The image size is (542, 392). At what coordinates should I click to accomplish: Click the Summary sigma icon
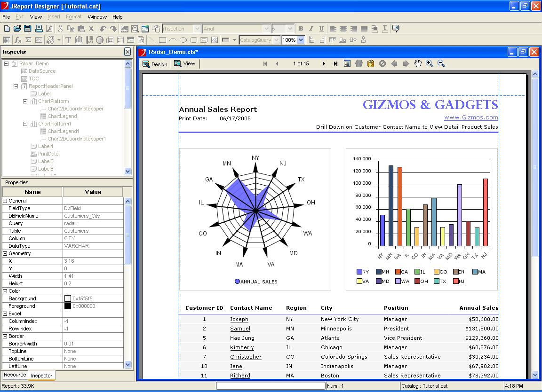[x=28, y=40]
